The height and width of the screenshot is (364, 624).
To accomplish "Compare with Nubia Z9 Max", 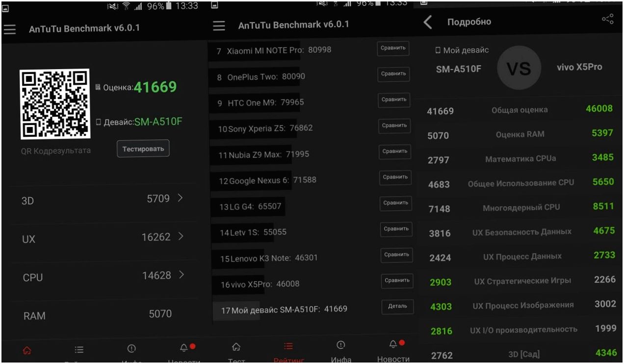I will click(x=395, y=151).
